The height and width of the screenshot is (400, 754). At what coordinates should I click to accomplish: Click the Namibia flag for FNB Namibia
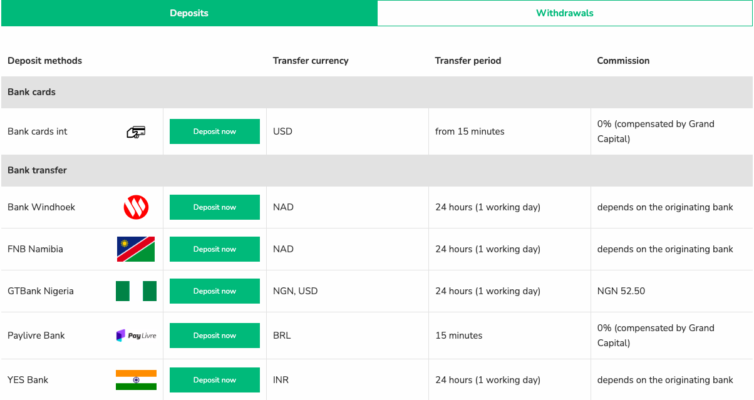(x=136, y=249)
